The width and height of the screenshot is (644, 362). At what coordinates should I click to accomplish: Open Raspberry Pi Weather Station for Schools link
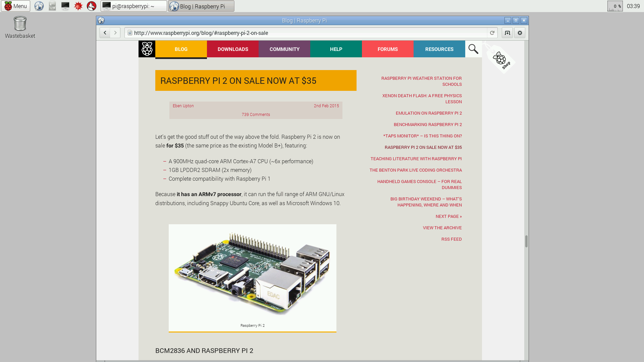[421, 81]
